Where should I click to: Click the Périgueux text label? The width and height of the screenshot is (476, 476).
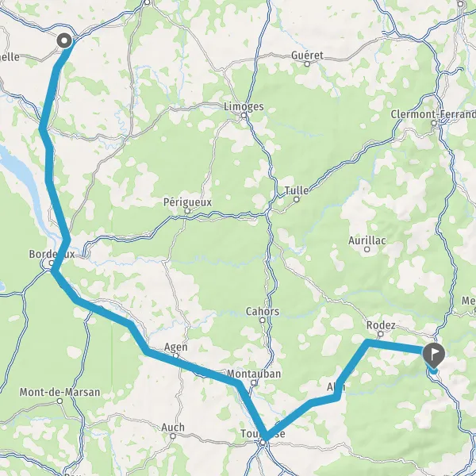[187, 202]
